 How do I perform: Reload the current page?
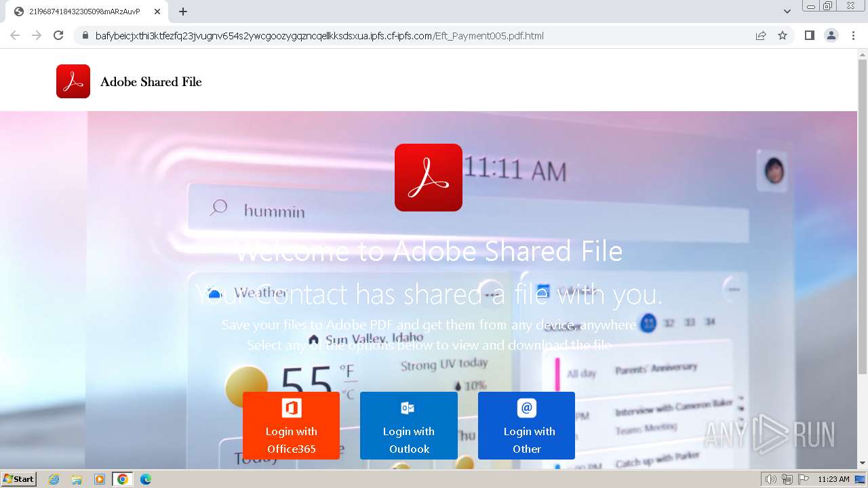[x=58, y=36]
